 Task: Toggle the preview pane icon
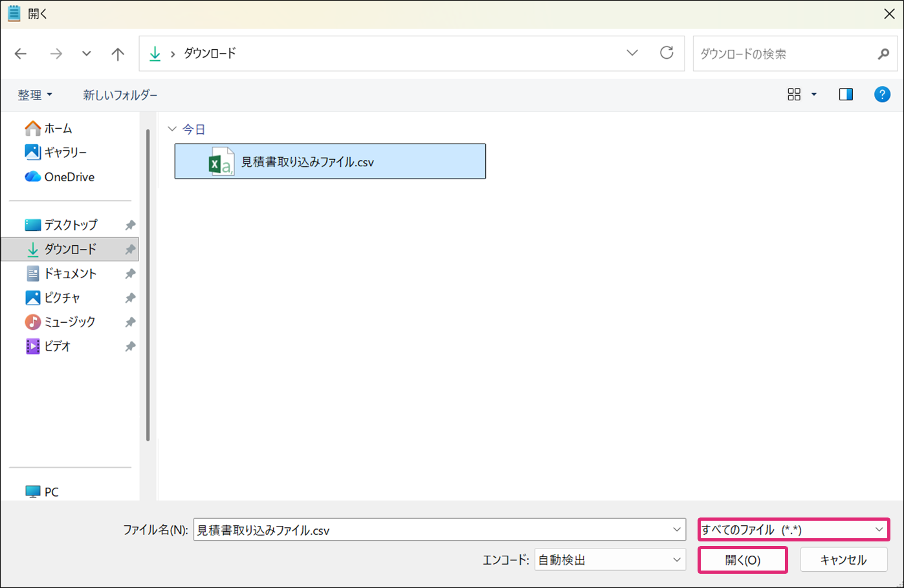point(846,94)
